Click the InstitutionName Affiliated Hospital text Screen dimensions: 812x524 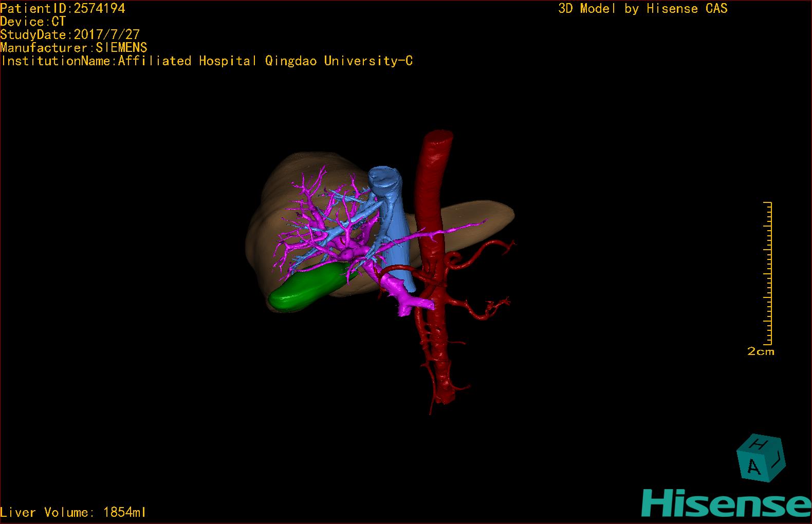[207, 61]
